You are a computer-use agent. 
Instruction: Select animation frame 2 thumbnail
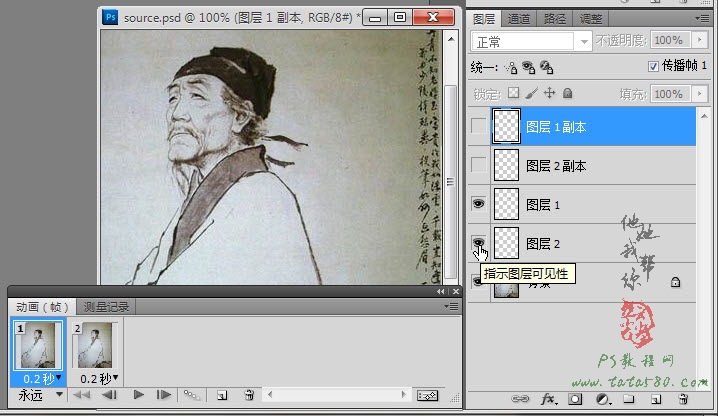(x=95, y=345)
